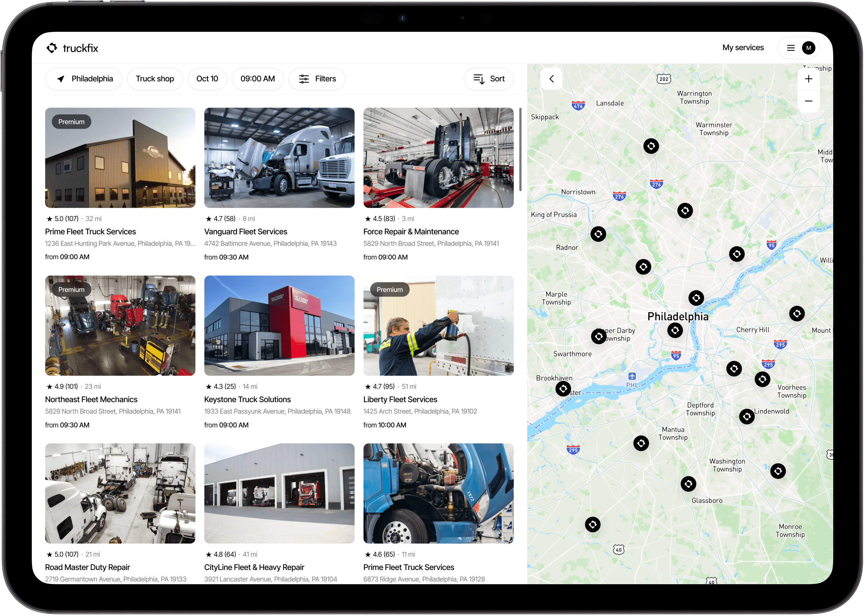Click the M profile avatar
The width and height of the screenshot is (865, 616).
[808, 48]
